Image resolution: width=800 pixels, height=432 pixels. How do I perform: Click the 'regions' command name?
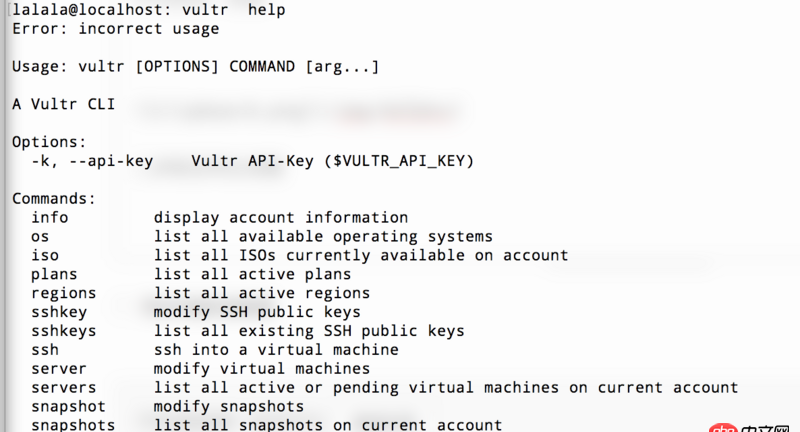tap(63, 294)
